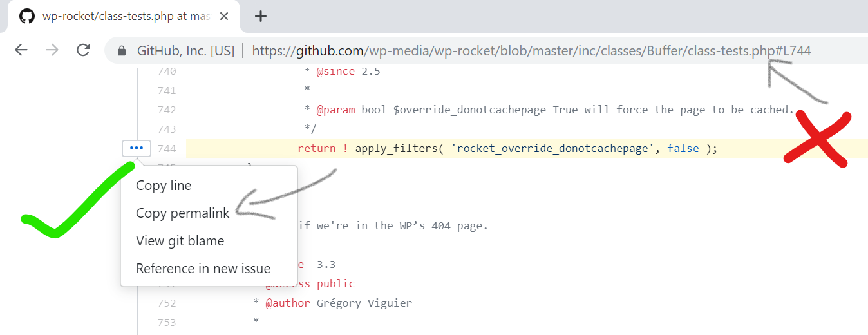
Task: Click line number 753
Action: pyautogui.click(x=167, y=322)
